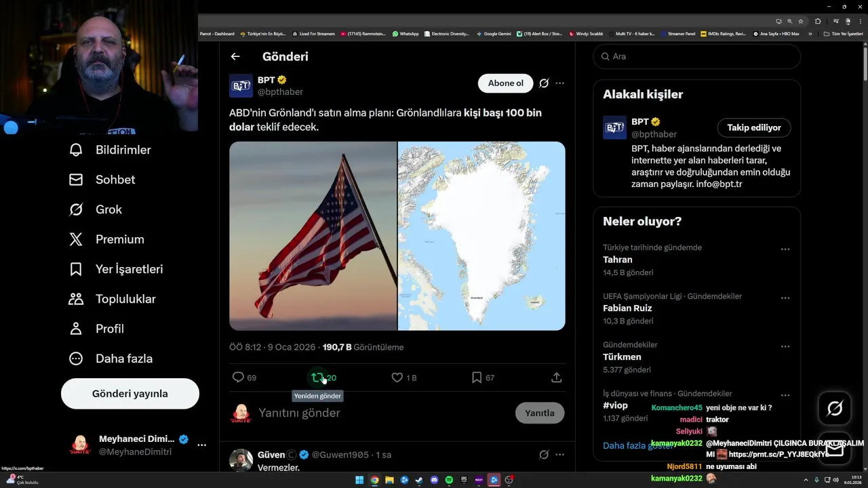Image resolution: width=868 pixels, height=488 pixels.
Task: Click the Ara search field
Action: (x=697, y=56)
